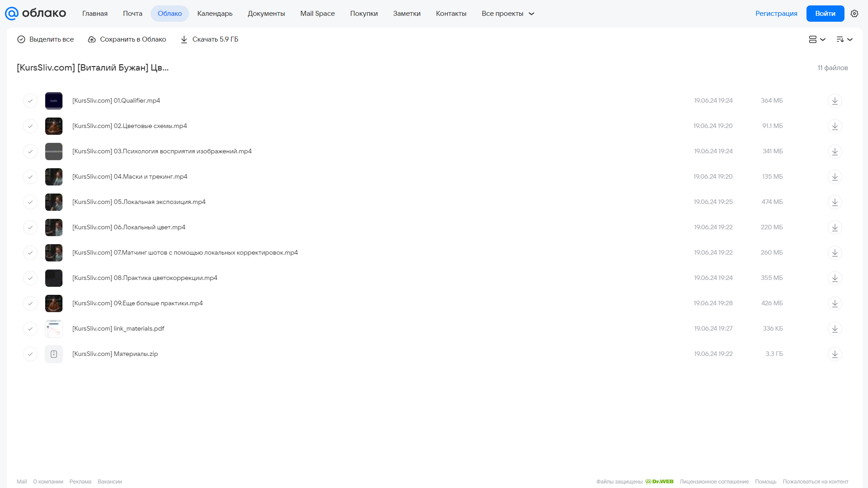Click download icon for 08.Практика цветокоррекции.mp4
Viewport: 868px width, 488px height.
pyautogui.click(x=835, y=278)
